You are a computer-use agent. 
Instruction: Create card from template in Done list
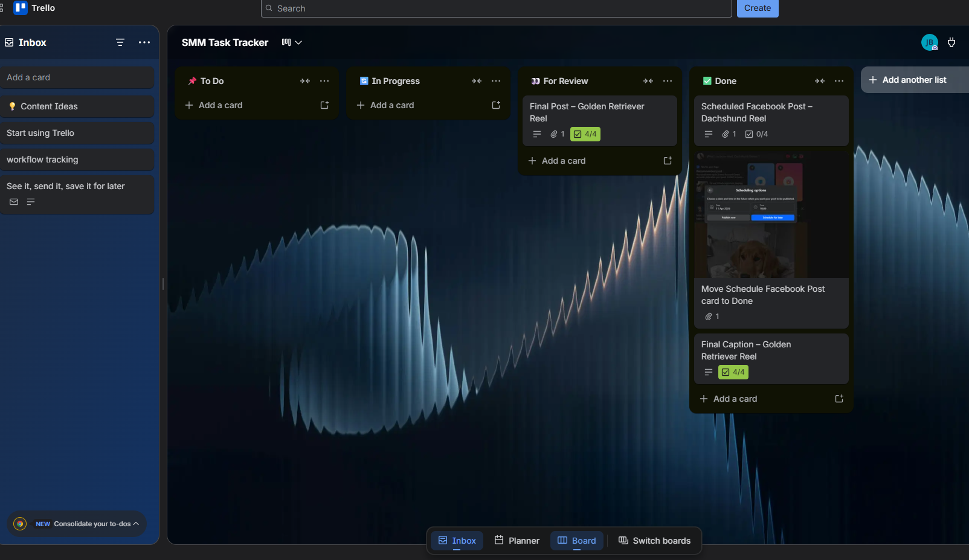839,399
